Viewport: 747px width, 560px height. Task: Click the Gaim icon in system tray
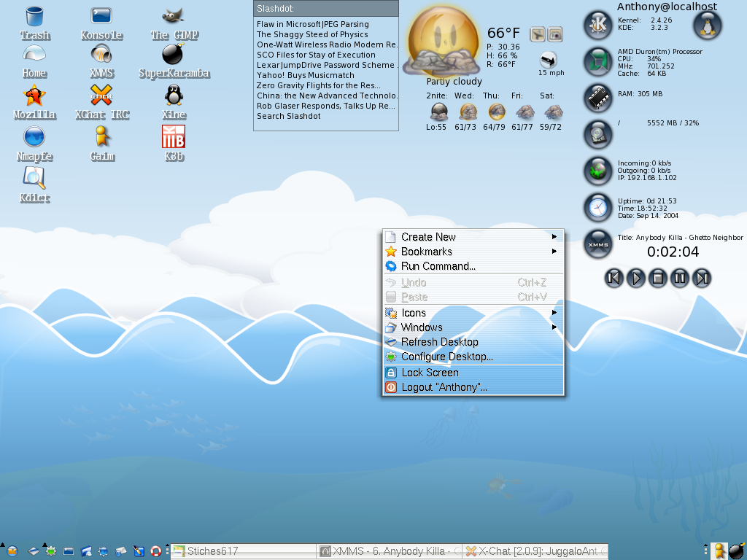(x=719, y=551)
